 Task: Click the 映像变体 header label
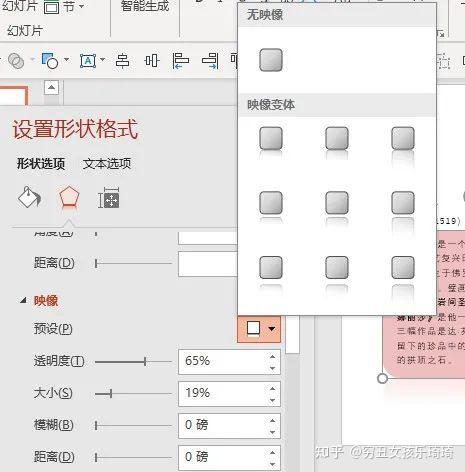(x=271, y=105)
